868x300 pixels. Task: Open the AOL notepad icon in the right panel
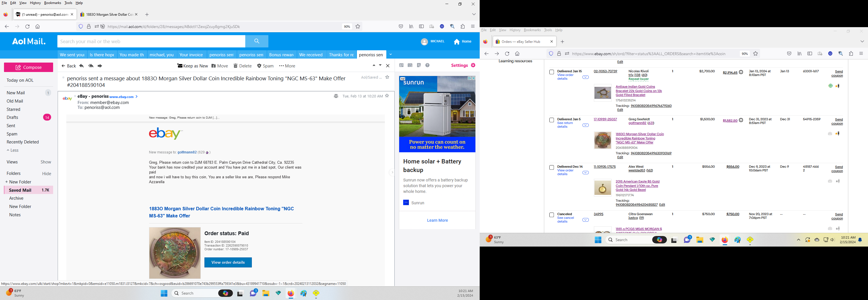[419, 65]
